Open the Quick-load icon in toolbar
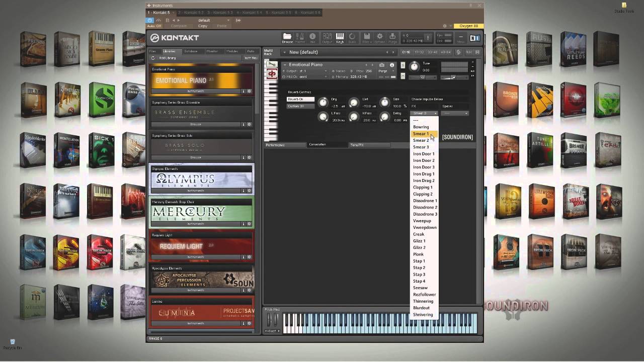The width and height of the screenshot is (644, 362). (352, 37)
